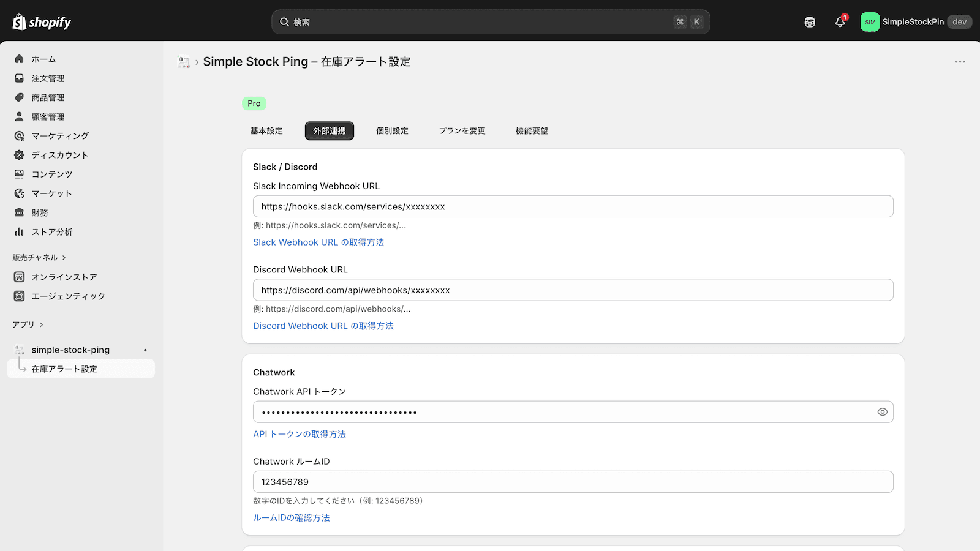Click the マーケティング icon

point(20,136)
